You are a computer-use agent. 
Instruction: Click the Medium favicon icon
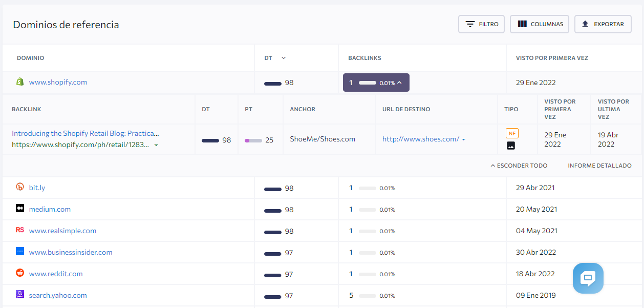click(x=20, y=209)
